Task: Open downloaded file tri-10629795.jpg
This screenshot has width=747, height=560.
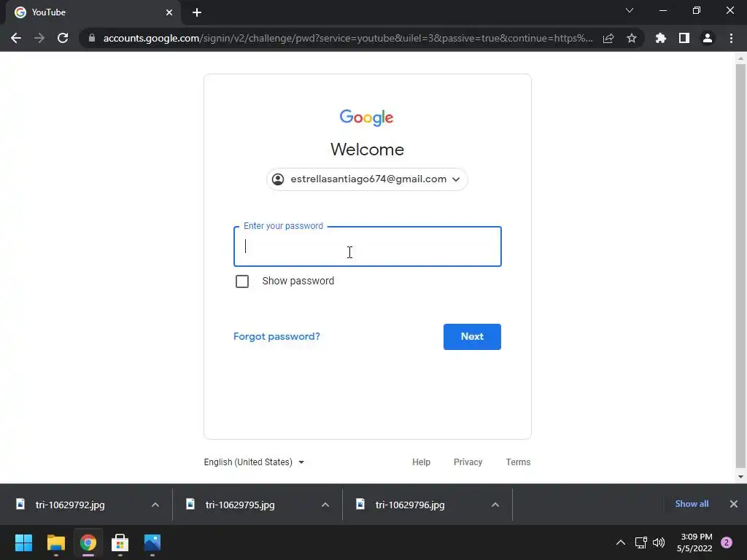Action: (240, 505)
